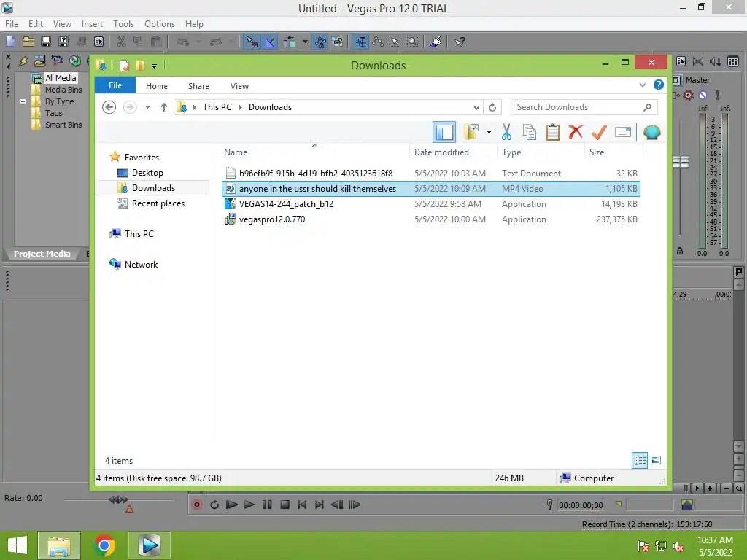Open address bar history dropdown
The height and width of the screenshot is (560, 747).
[x=476, y=107]
